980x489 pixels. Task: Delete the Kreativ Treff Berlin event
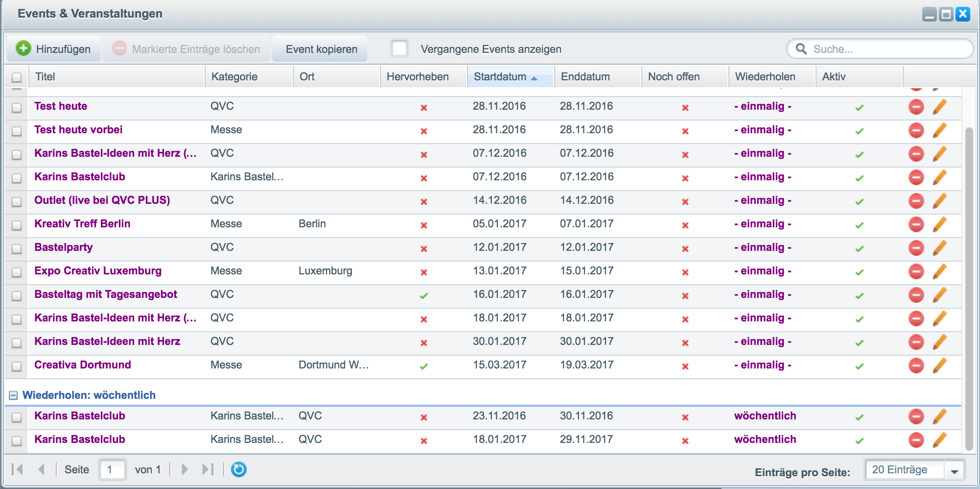click(x=916, y=224)
